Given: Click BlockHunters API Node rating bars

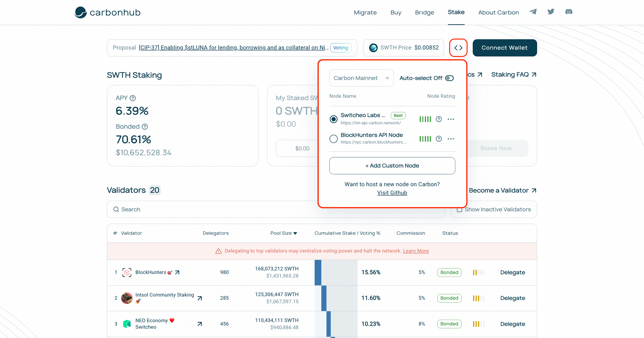Looking at the screenshot, I should (425, 139).
